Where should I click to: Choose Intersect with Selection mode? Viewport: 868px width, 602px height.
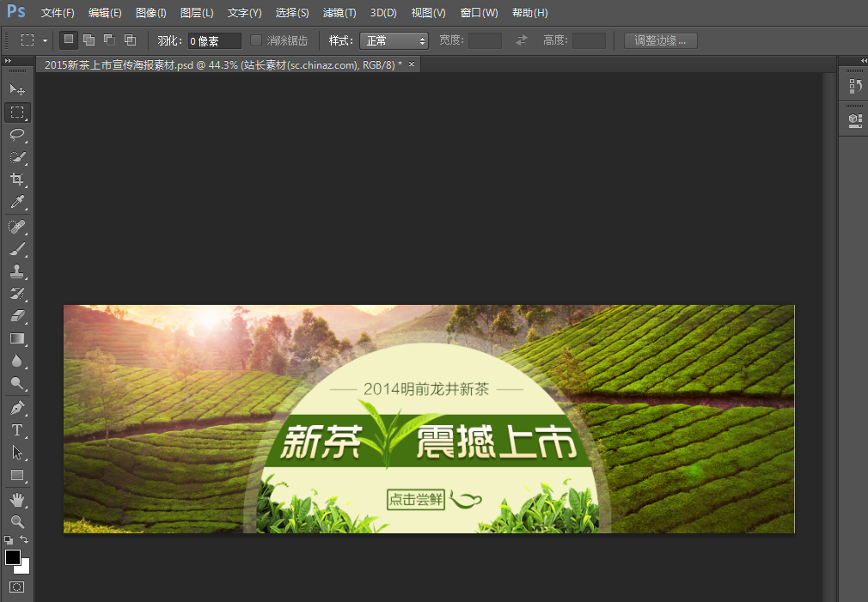[130, 40]
